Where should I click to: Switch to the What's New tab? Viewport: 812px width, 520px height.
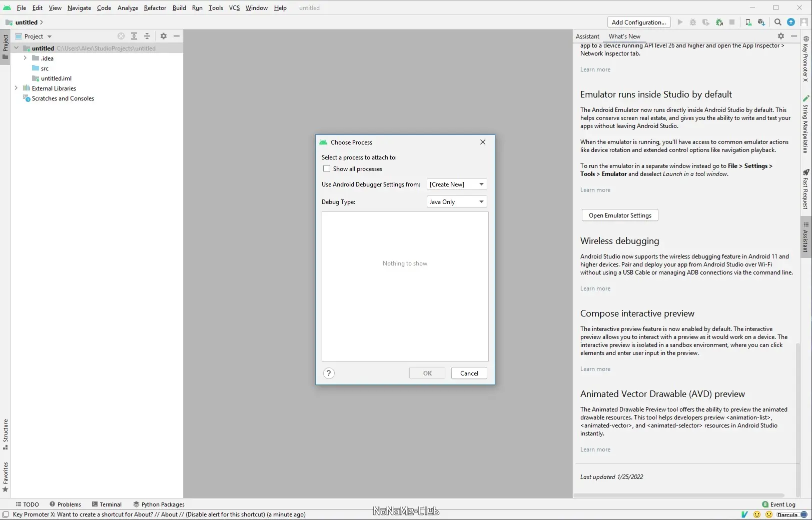pos(624,36)
